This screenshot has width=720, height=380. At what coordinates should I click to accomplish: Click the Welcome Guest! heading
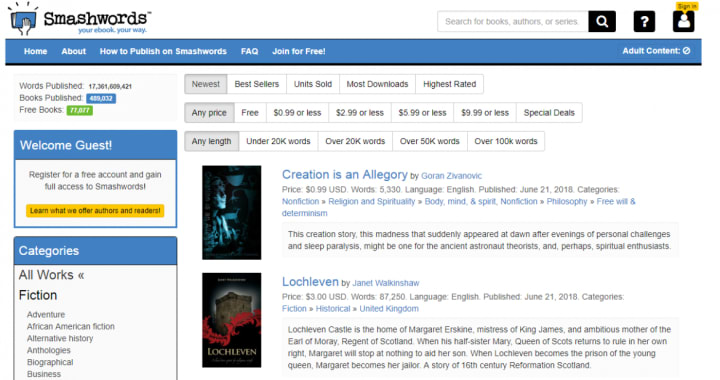[x=66, y=145]
